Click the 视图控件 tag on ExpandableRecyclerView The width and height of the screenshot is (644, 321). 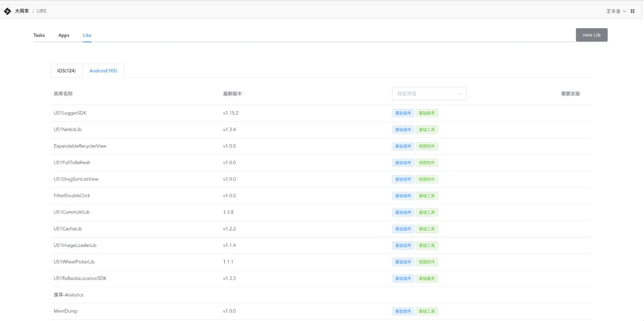point(427,146)
